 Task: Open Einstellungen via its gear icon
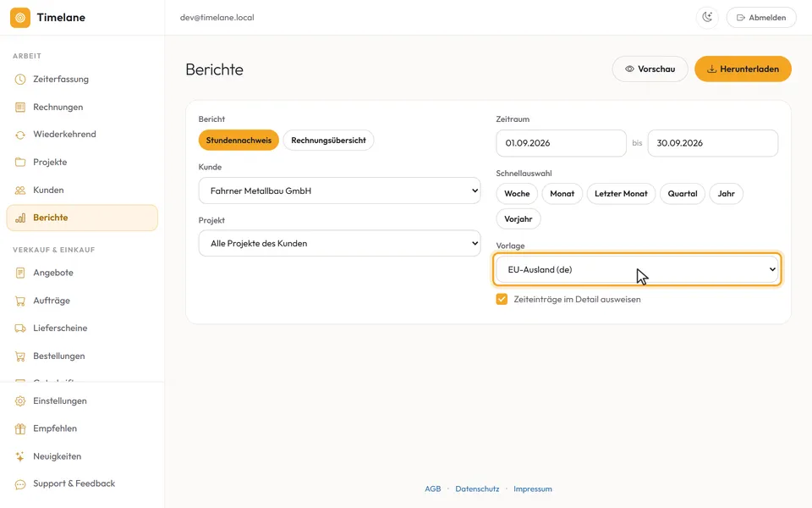[20, 401]
